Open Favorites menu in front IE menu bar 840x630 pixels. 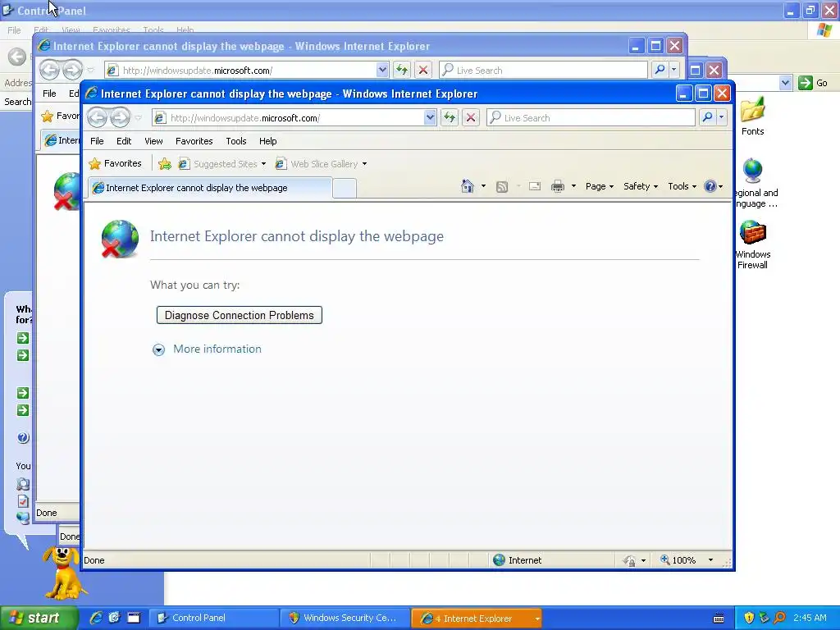(x=194, y=141)
